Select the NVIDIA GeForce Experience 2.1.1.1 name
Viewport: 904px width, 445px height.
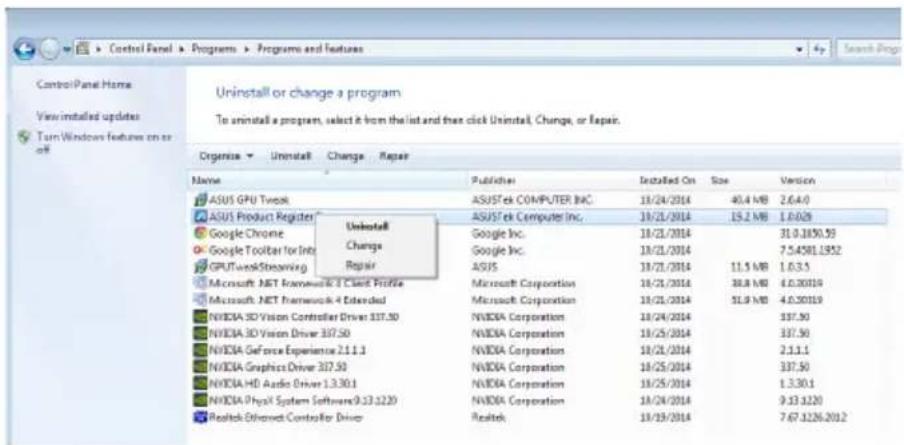(288, 350)
